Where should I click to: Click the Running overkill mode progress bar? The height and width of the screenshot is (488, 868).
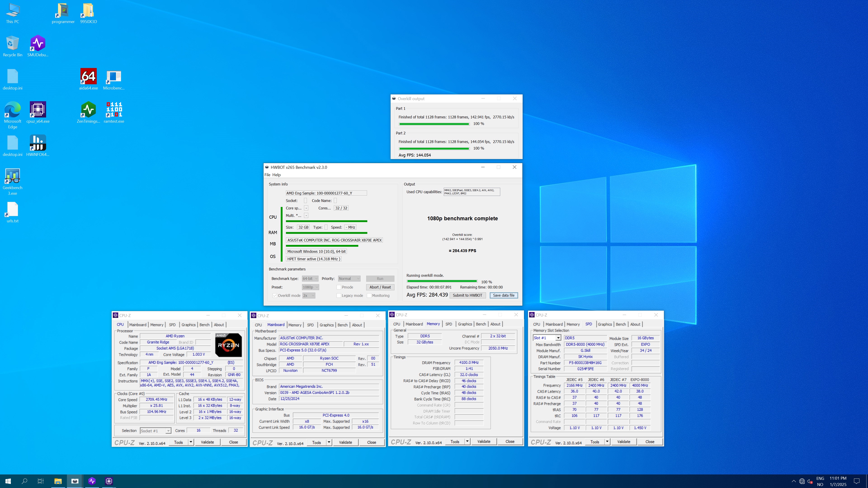(442, 281)
